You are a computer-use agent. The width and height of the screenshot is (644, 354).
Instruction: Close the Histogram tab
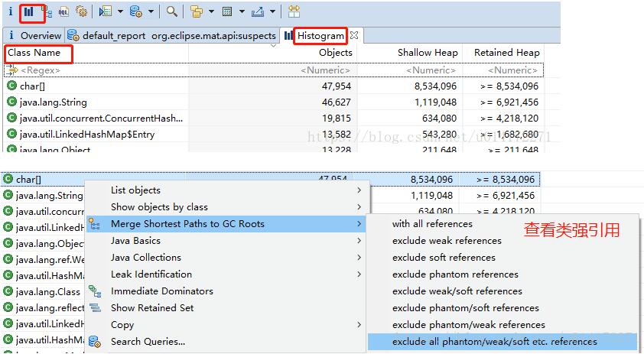click(x=354, y=35)
